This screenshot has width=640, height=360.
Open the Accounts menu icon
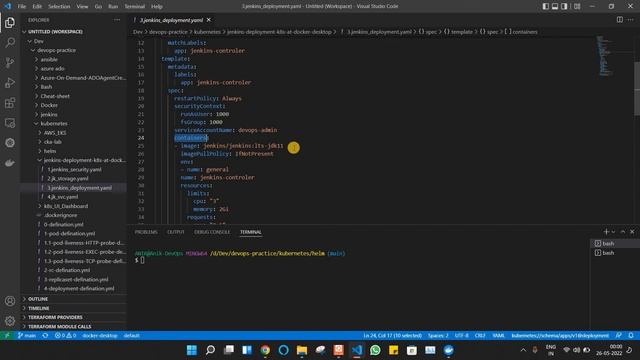click(10, 301)
